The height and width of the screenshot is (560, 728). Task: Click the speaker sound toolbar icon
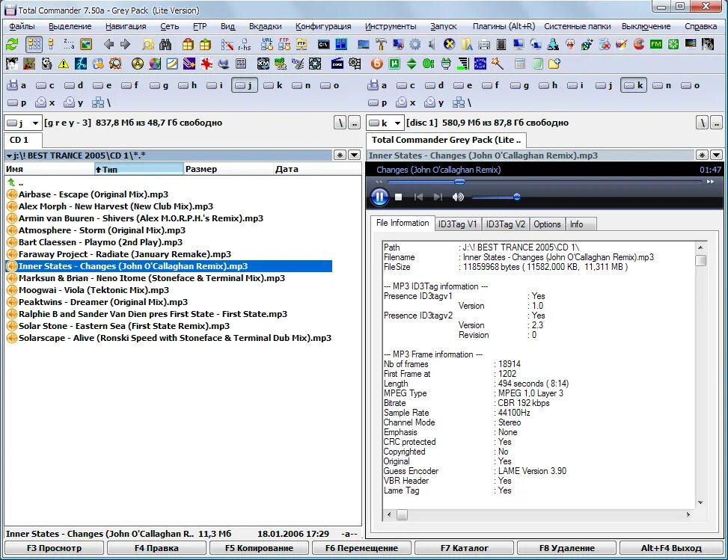432,45
